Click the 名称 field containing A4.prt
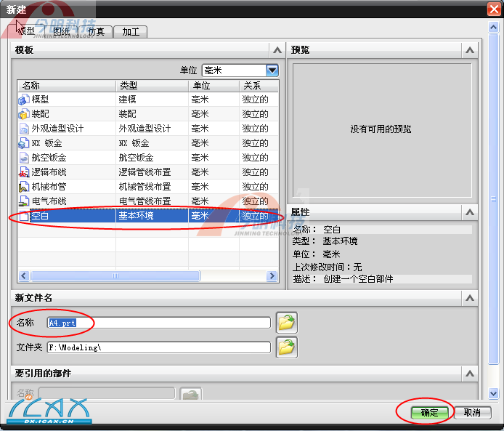 point(159,323)
